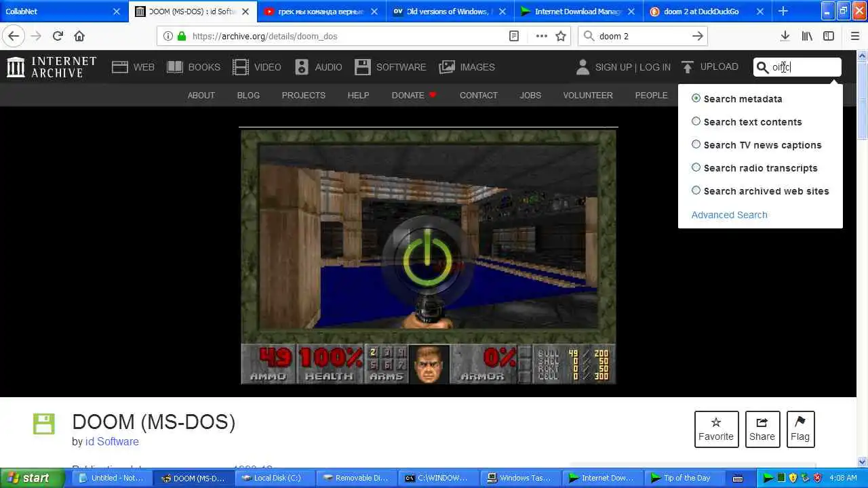Open the Archive WEB section
The width and height of the screenshot is (868, 488).
[x=133, y=67]
